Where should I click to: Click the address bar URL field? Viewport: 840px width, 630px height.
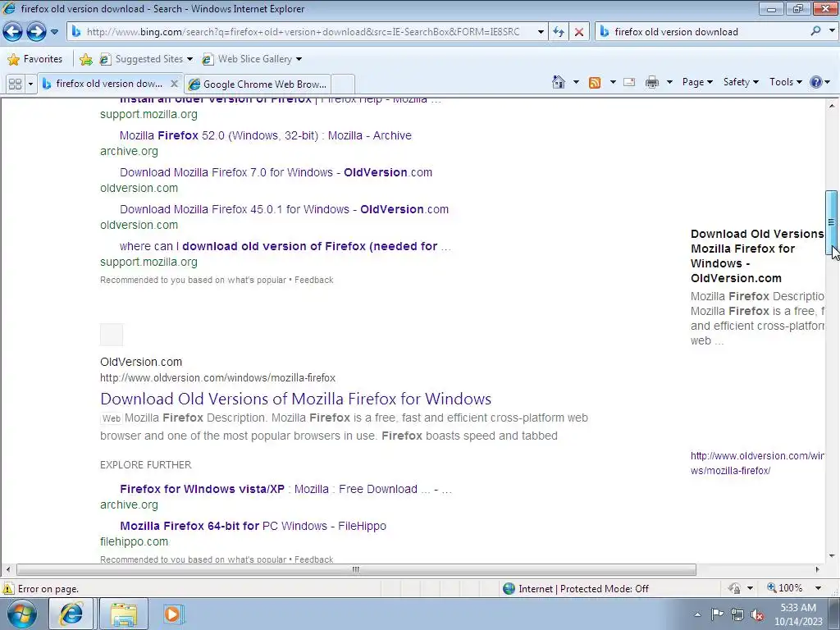point(303,32)
